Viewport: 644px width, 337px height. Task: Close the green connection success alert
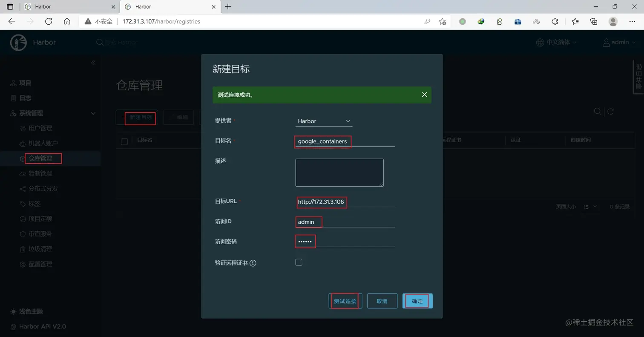(424, 95)
